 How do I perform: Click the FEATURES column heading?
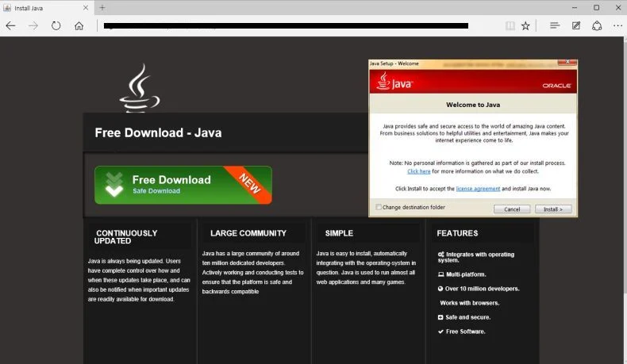457,233
